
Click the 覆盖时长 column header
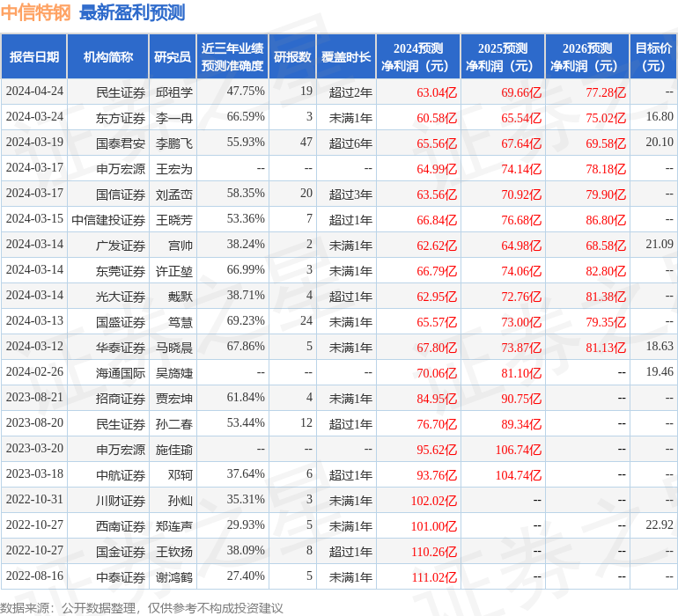pos(346,56)
